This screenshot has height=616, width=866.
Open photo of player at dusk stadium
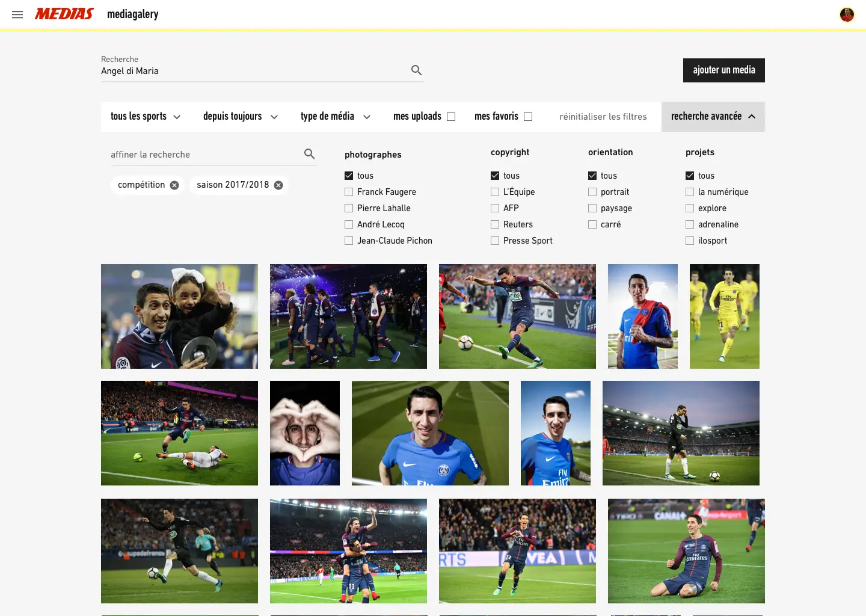pos(681,433)
